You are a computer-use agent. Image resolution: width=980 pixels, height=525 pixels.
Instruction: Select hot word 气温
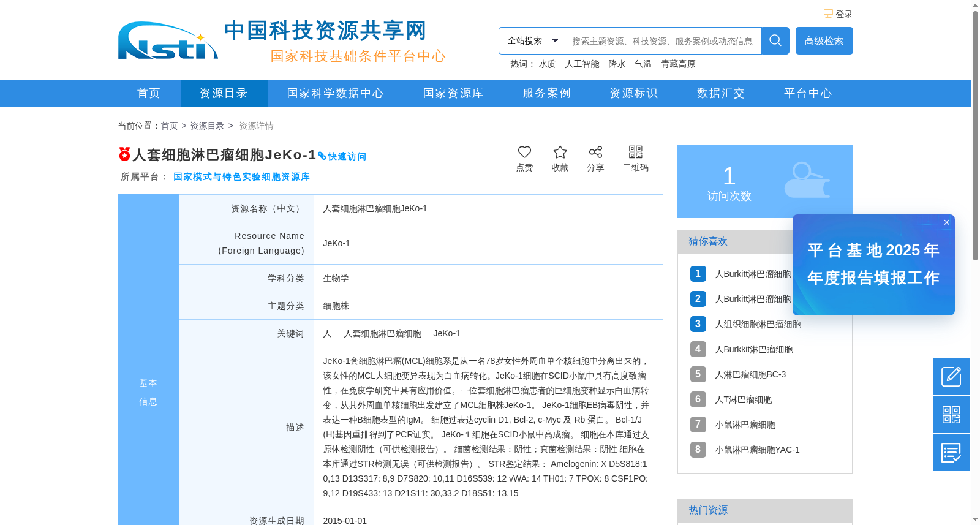[643, 64]
